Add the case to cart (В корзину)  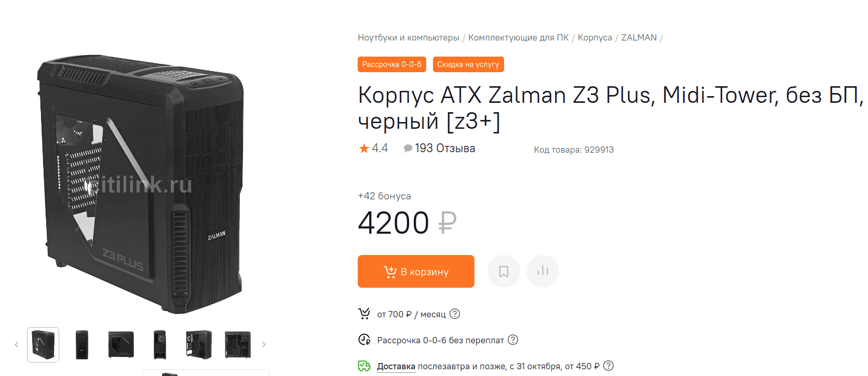click(416, 271)
